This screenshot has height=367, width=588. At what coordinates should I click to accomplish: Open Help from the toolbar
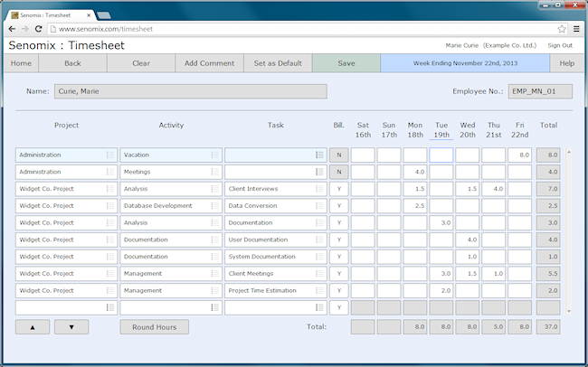click(x=567, y=63)
